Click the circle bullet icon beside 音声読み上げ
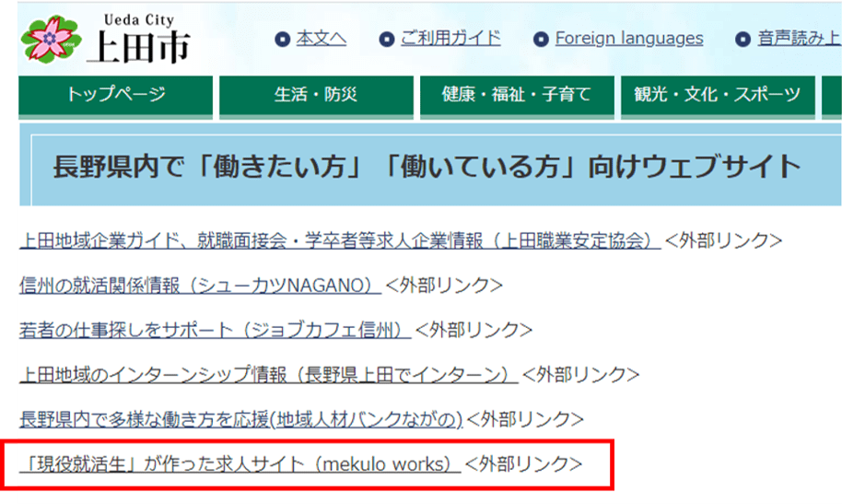The height and width of the screenshot is (504, 842). tap(743, 39)
